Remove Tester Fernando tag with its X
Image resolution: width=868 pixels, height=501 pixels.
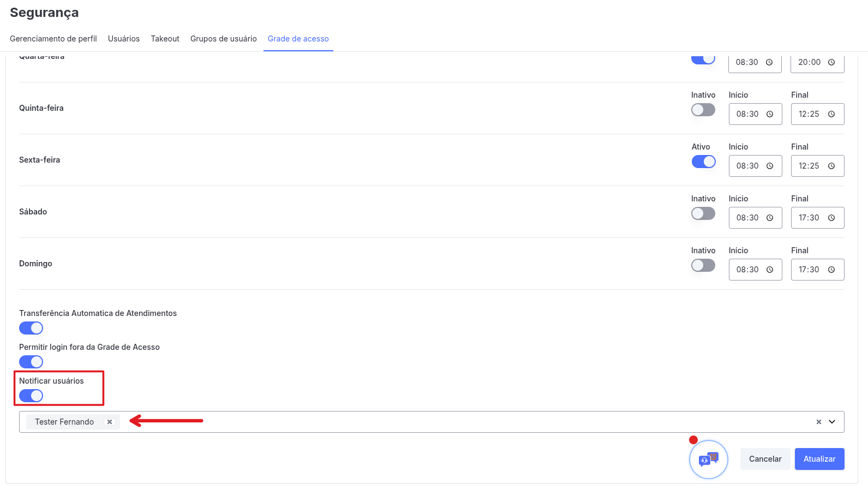pos(110,422)
